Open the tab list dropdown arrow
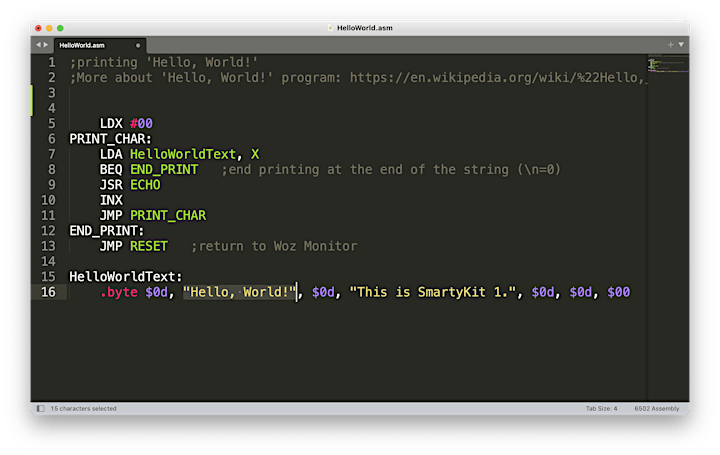The height and width of the screenshot is (455, 720). coord(681,45)
